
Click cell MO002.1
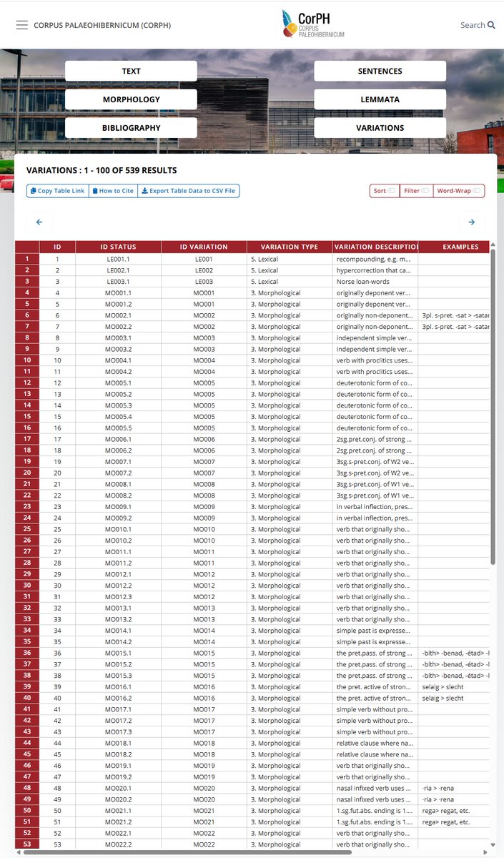tap(118, 315)
